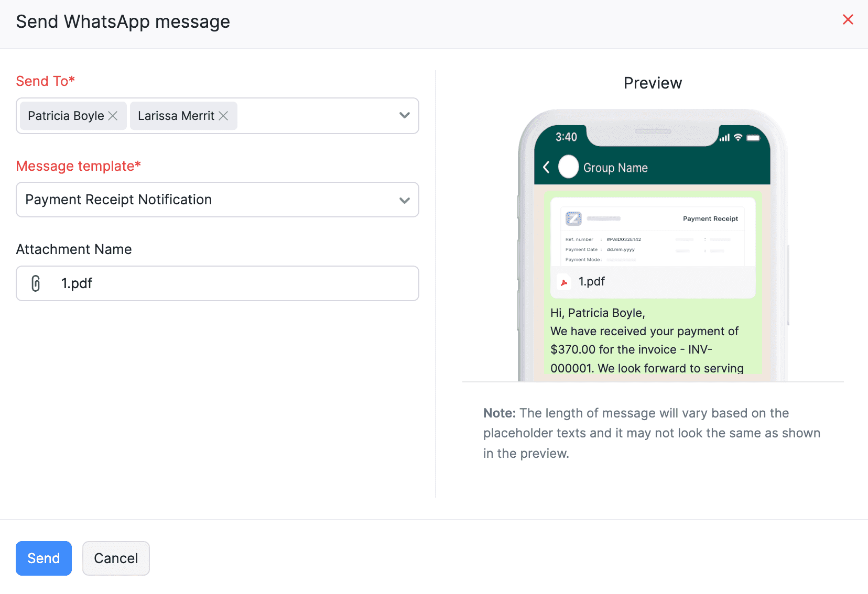
Task: Click the WiFi status icon in preview
Action: pyautogui.click(x=737, y=137)
